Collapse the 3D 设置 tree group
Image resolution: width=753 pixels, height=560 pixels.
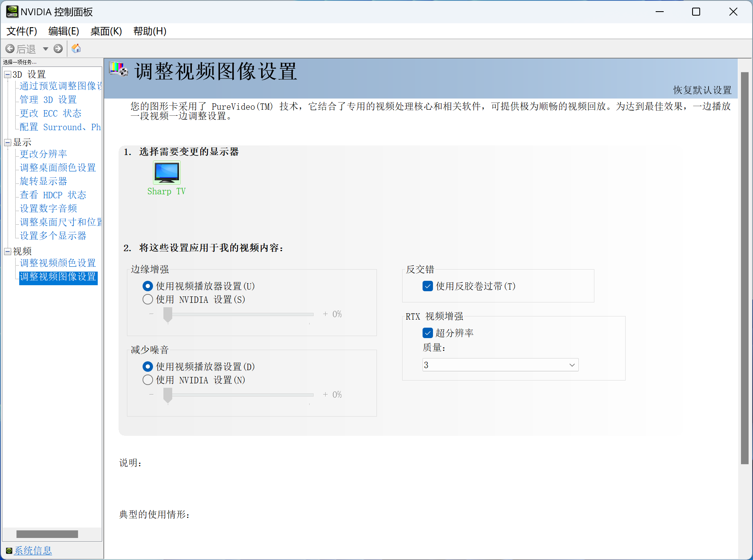tap(8, 75)
